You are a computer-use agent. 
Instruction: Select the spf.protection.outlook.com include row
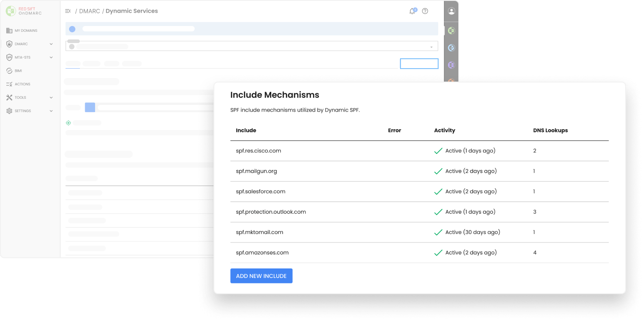[x=419, y=212]
